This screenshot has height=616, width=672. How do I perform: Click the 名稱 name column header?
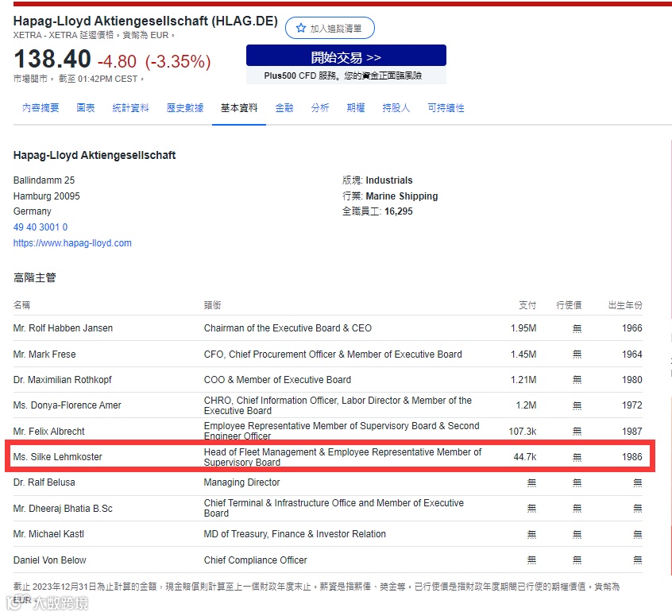coord(22,305)
